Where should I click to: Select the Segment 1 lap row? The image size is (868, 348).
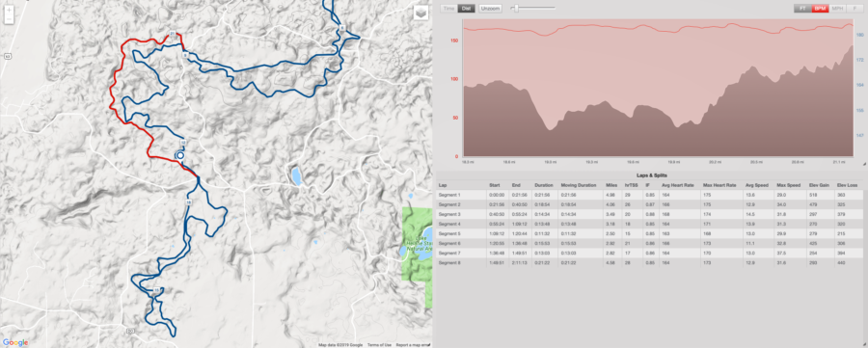[x=649, y=195]
